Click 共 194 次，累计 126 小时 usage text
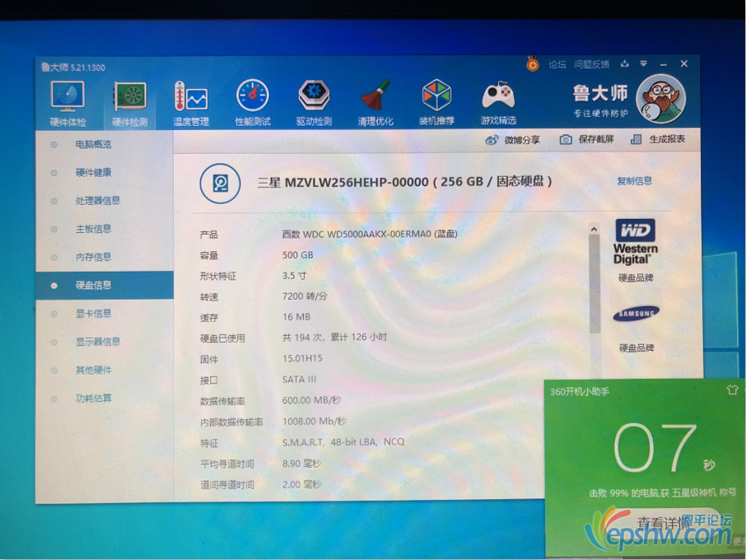The image size is (746, 560). (334, 338)
